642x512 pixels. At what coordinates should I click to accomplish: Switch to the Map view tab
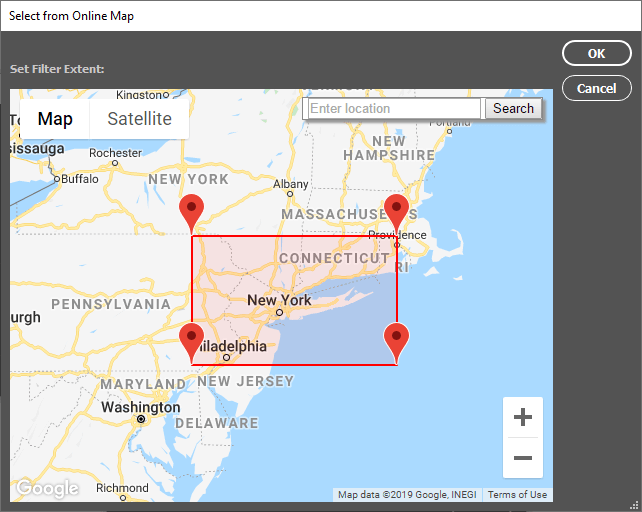pos(55,119)
